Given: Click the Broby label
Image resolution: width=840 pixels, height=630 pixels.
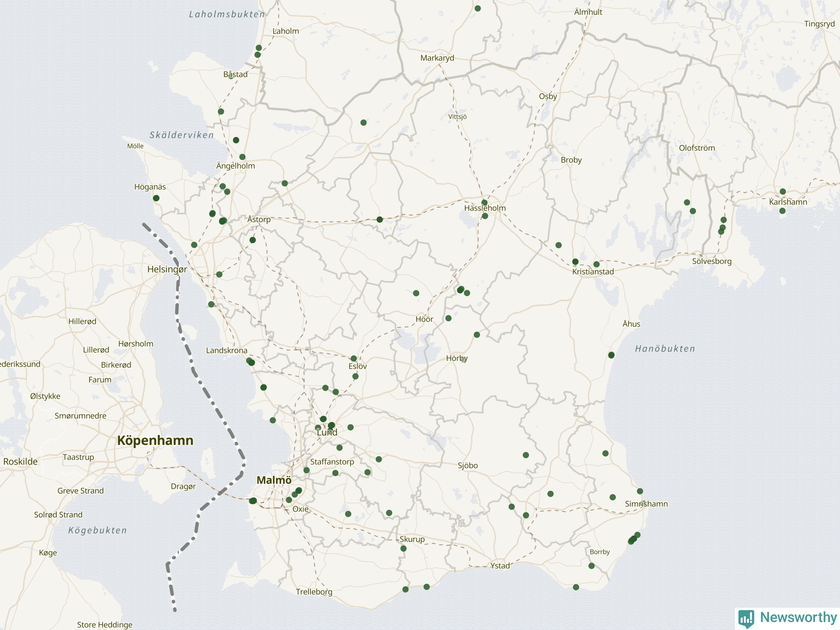Looking at the screenshot, I should [x=571, y=160].
